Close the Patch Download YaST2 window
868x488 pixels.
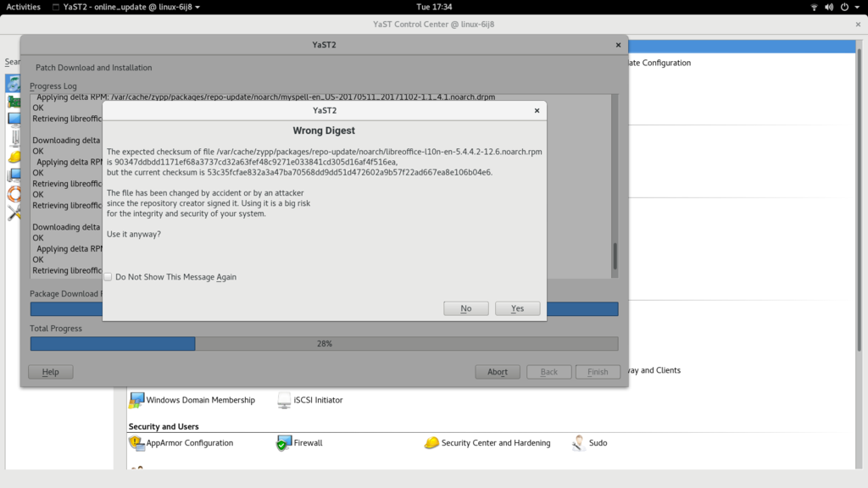pos(618,45)
